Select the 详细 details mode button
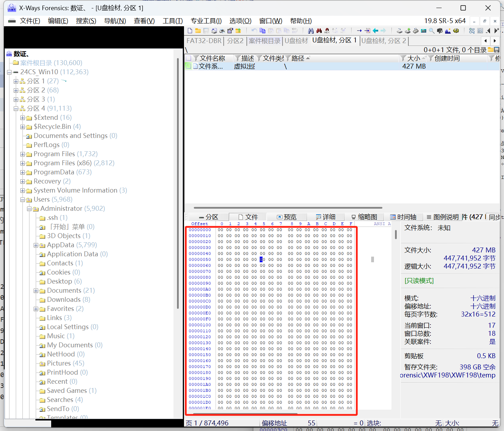 click(326, 217)
